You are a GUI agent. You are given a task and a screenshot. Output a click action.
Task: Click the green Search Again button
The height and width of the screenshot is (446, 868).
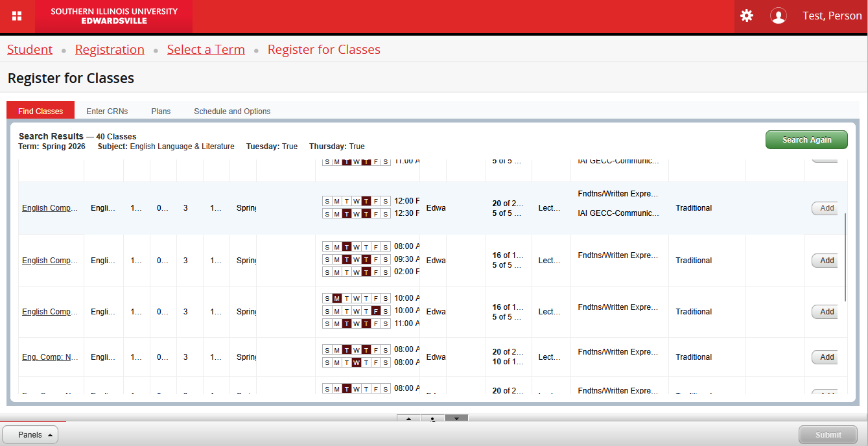(806, 140)
